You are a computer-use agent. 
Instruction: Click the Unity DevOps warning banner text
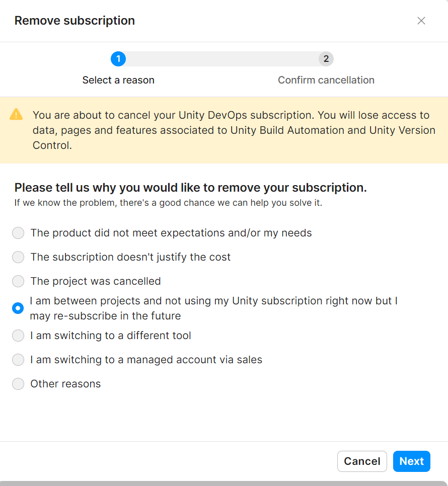(x=234, y=130)
